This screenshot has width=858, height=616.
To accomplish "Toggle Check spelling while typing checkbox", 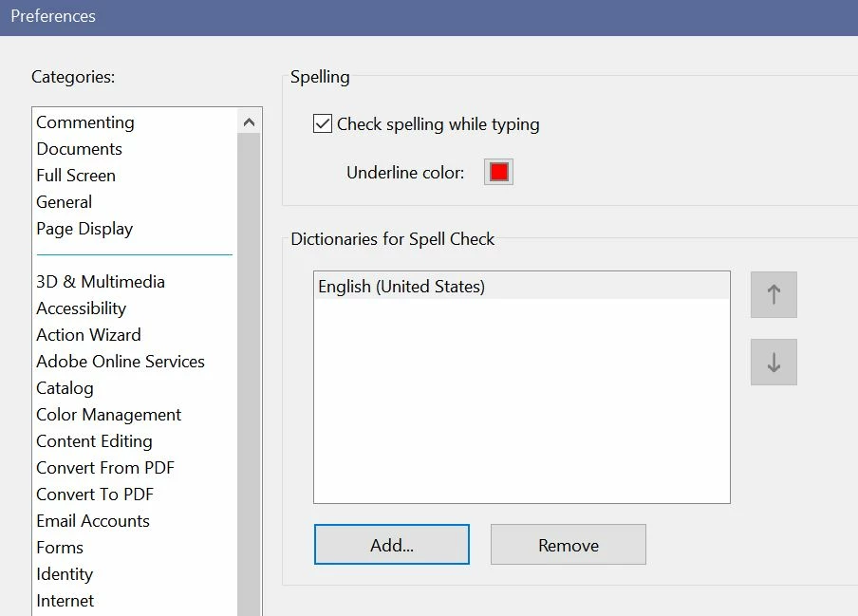I will (323, 123).
